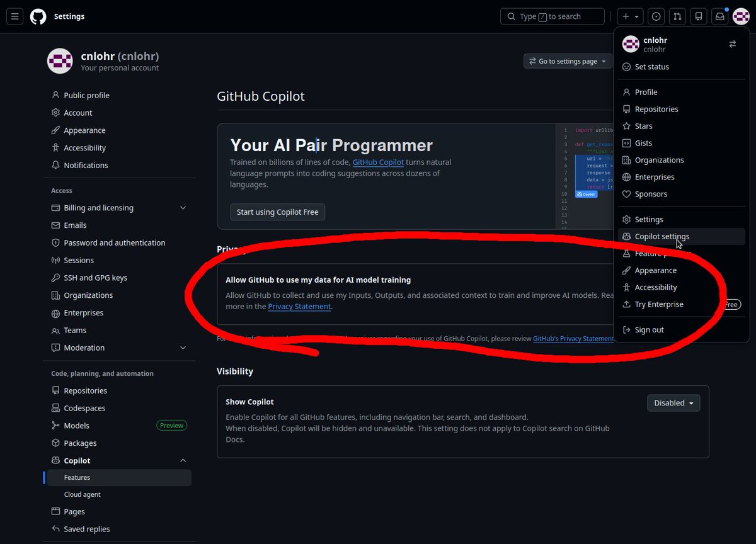Open the Privacy Statement link
756x544 pixels.
[x=299, y=307]
